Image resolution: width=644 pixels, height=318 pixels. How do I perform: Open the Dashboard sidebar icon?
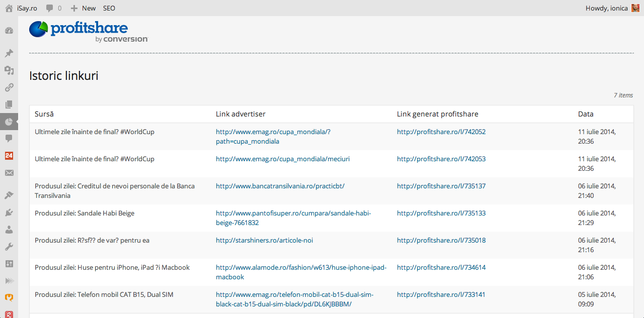pos(9,31)
